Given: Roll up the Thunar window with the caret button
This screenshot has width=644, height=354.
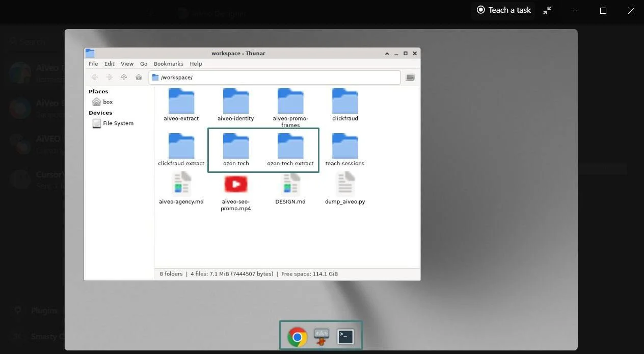Looking at the screenshot, I should pyautogui.click(x=388, y=53).
